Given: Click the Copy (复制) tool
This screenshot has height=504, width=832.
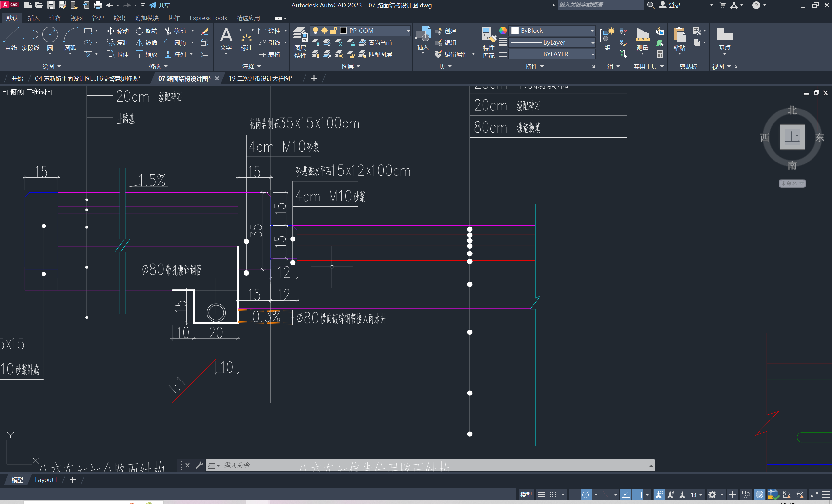Looking at the screenshot, I should tap(118, 43).
